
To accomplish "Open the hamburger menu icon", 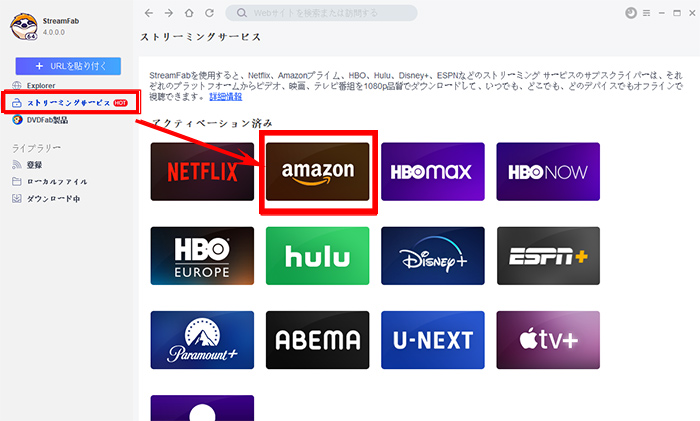I will click(x=646, y=13).
